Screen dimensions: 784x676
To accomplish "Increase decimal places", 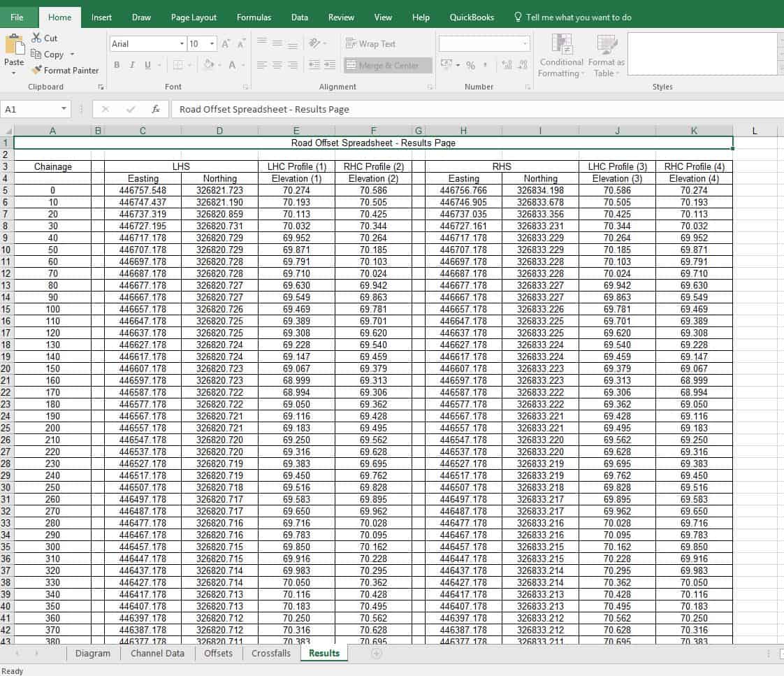I will [x=507, y=65].
